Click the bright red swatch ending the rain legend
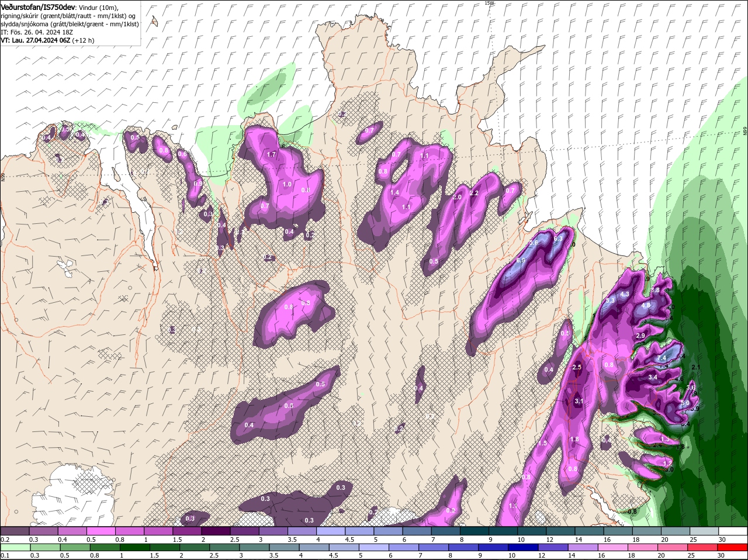Image resolution: width=748 pixels, height=560 pixels. point(733,548)
